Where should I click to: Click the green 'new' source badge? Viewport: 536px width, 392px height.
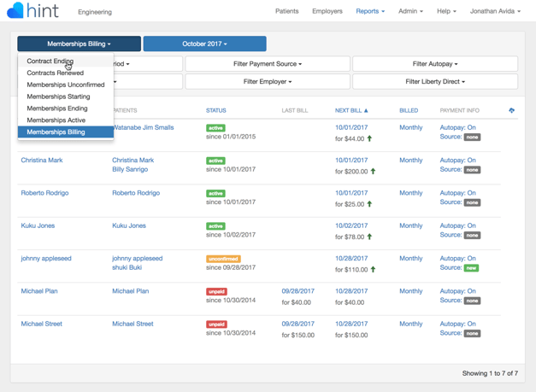pyautogui.click(x=471, y=268)
